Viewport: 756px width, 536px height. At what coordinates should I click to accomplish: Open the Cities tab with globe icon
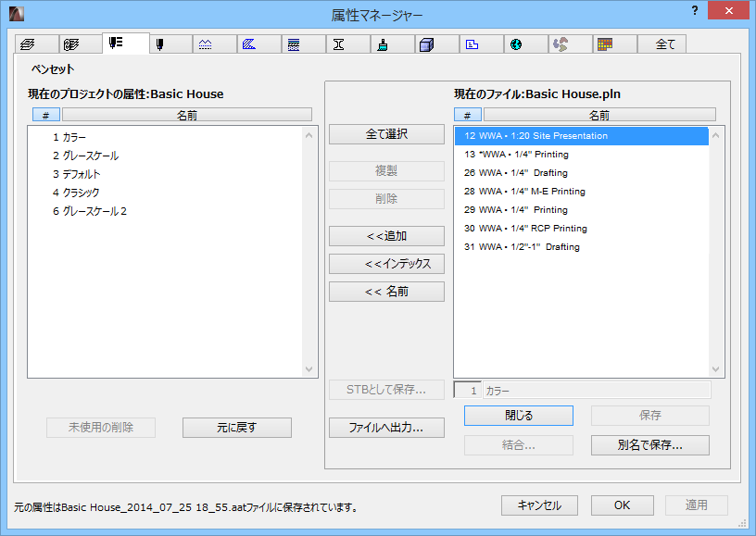(525, 44)
